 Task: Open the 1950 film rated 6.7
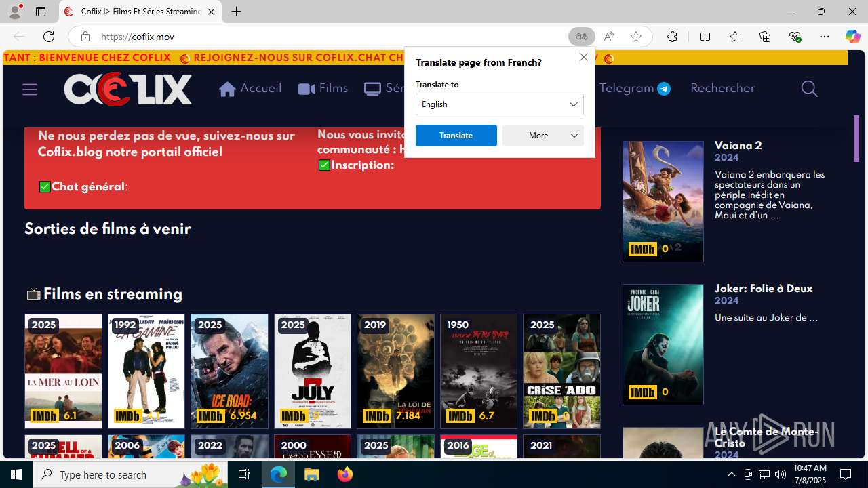[x=479, y=371]
